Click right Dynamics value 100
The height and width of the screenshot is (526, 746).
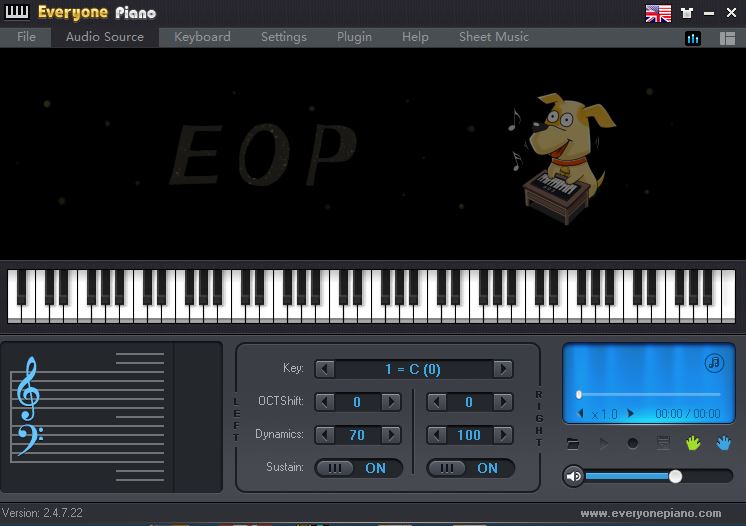469,435
